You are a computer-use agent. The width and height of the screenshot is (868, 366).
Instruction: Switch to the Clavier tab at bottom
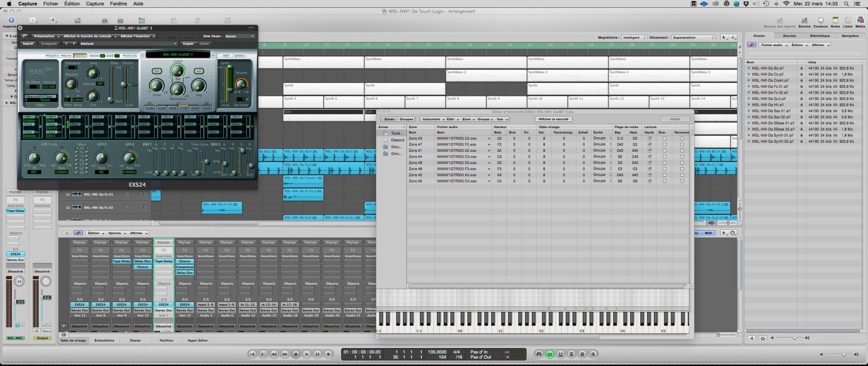(135, 341)
